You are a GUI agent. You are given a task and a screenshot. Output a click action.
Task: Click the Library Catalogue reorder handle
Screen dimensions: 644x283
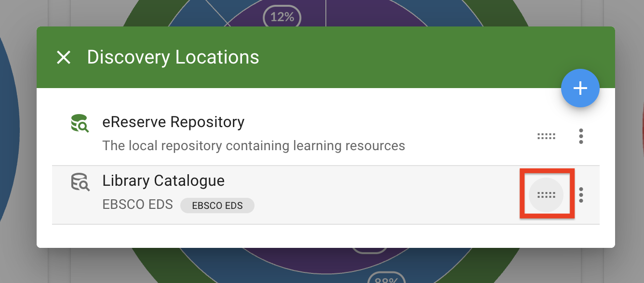click(x=546, y=195)
